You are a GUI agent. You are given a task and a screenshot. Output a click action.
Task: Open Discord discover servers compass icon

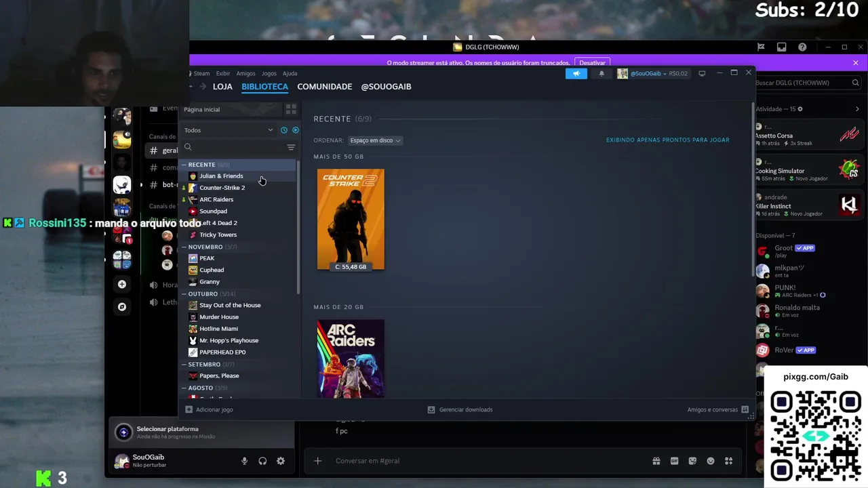(x=122, y=307)
